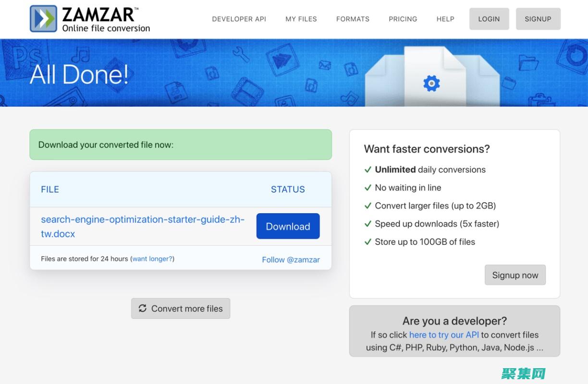Open the Help menu item
This screenshot has height=384, width=588.
point(445,19)
